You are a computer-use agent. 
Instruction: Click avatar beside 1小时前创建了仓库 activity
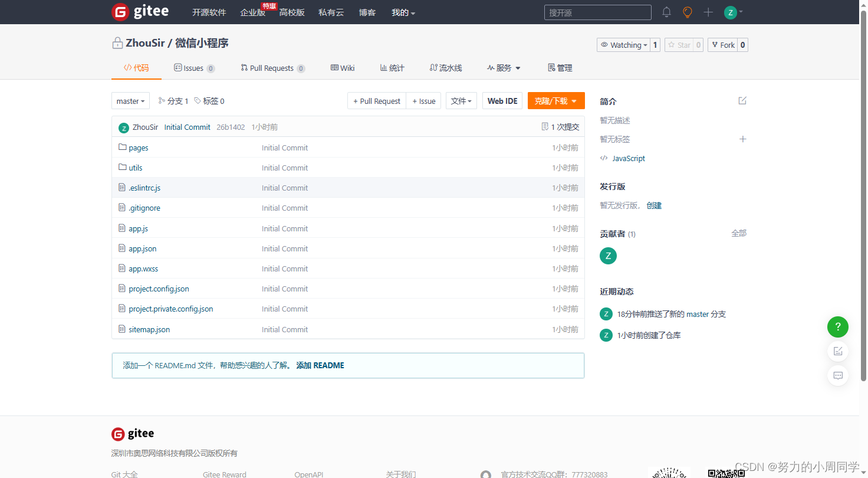click(x=606, y=335)
